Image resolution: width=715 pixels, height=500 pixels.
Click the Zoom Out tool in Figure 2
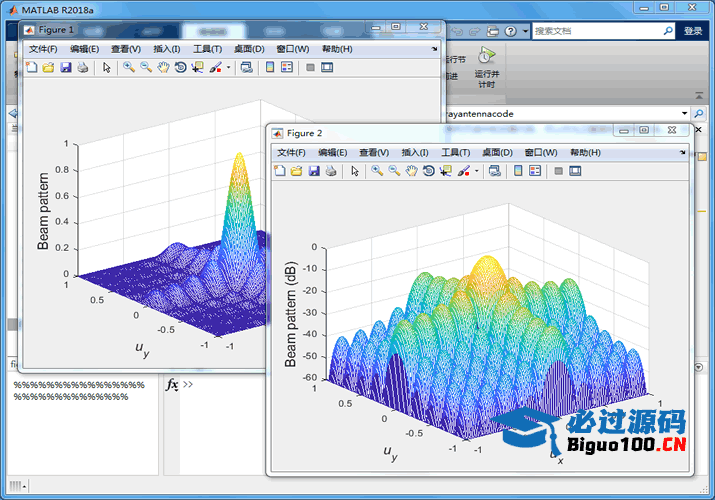point(394,171)
